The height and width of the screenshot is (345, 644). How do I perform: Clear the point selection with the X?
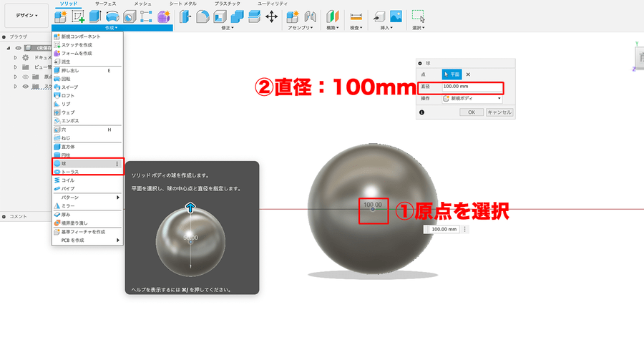click(468, 74)
